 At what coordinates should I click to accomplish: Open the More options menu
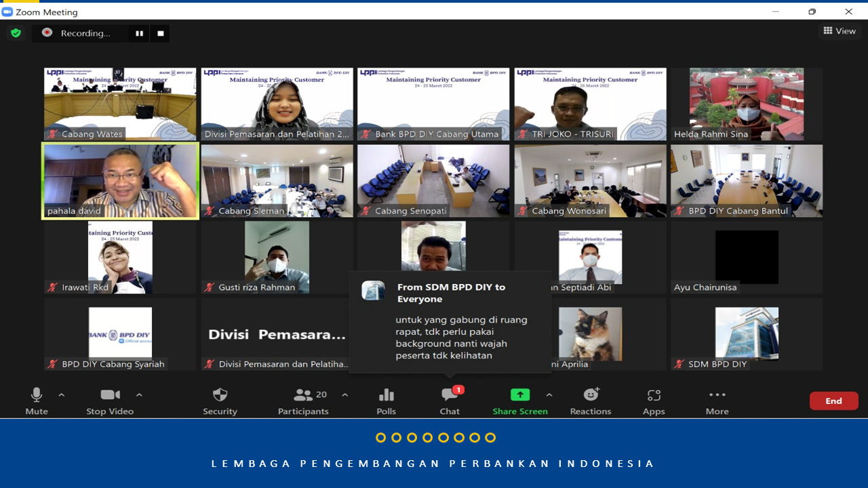click(717, 401)
